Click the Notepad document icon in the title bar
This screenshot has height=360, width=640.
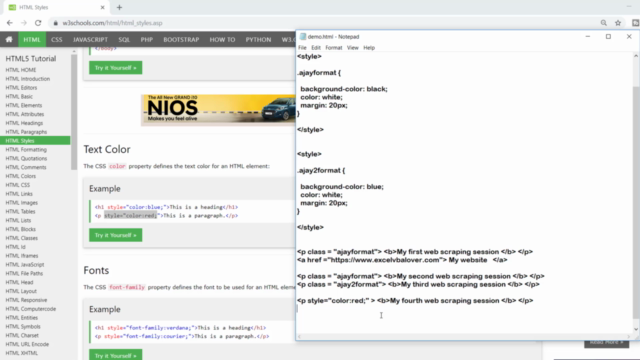pos(303,36)
